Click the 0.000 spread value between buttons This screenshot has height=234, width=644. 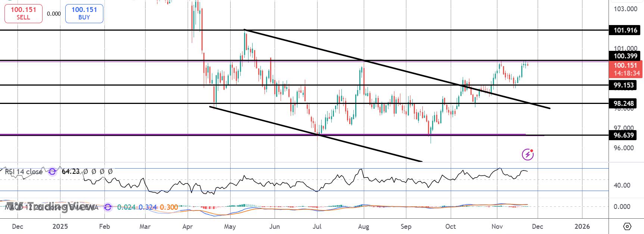[x=54, y=14]
